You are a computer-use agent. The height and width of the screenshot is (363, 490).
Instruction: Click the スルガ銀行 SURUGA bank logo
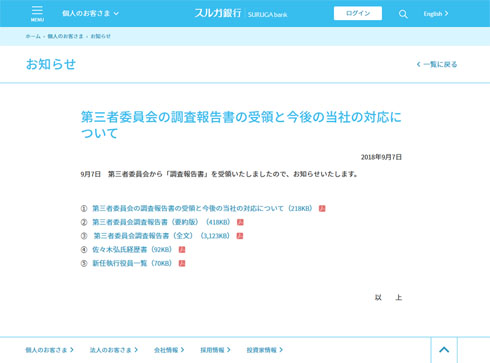pos(241,13)
